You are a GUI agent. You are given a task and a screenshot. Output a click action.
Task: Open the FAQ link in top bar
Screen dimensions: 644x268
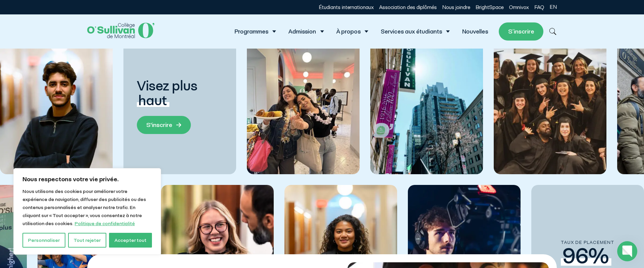click(x=539, y=7)
